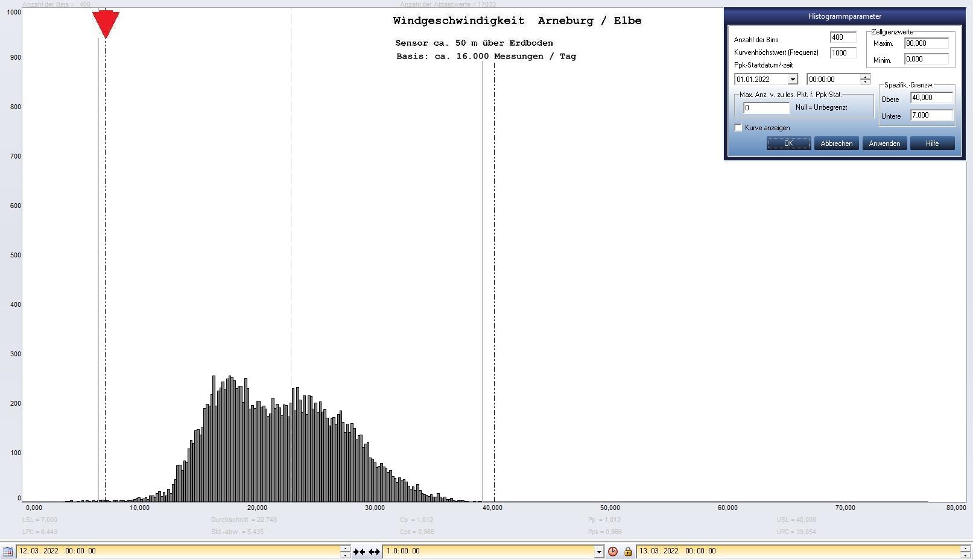Enable the Kurve anzeigen checkbox
The height and width of the screenshot is (560, 973).
click(x=738, y=128)
